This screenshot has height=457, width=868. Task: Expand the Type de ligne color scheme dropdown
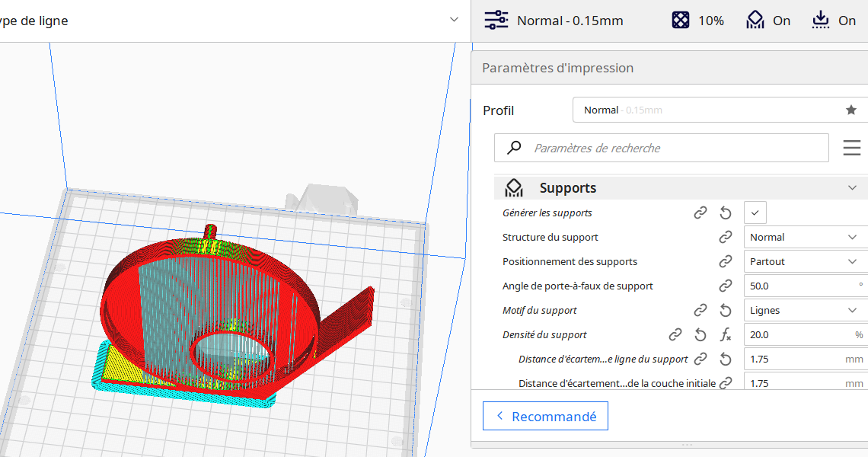coord(454,21)
